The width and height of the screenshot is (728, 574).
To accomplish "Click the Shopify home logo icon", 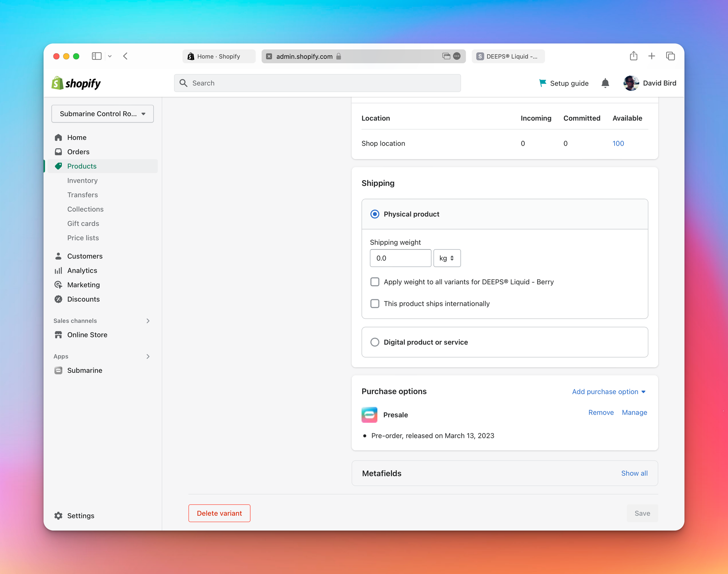I will coord(58,83).
